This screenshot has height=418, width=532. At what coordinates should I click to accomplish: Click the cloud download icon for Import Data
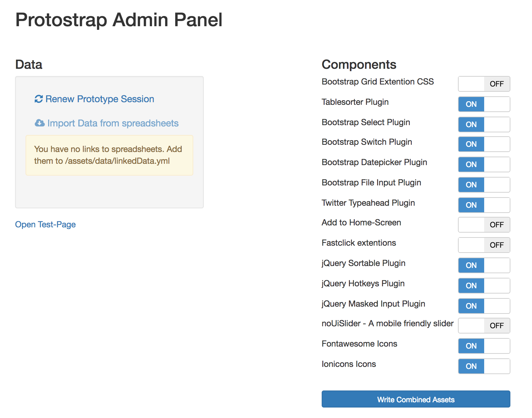pos(40,123)
